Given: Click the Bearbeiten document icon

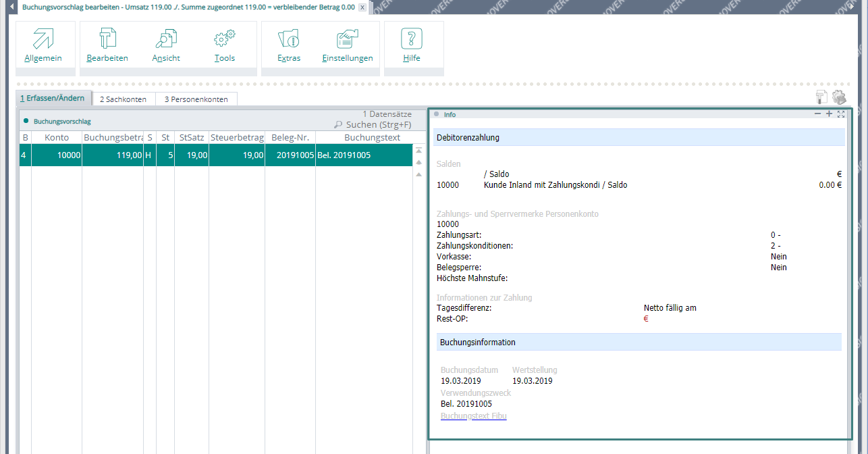Looking at the screenshot, I should pos(107,39).
